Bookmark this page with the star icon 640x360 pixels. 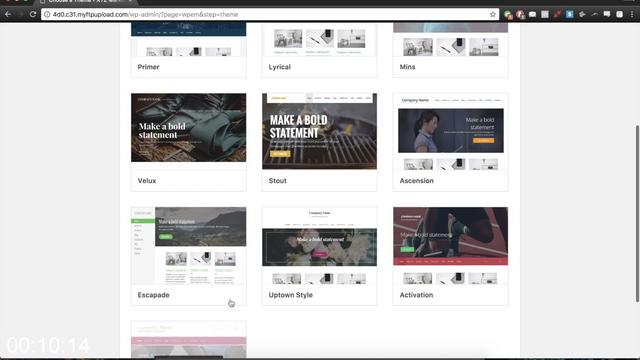(x=493, y=14)
